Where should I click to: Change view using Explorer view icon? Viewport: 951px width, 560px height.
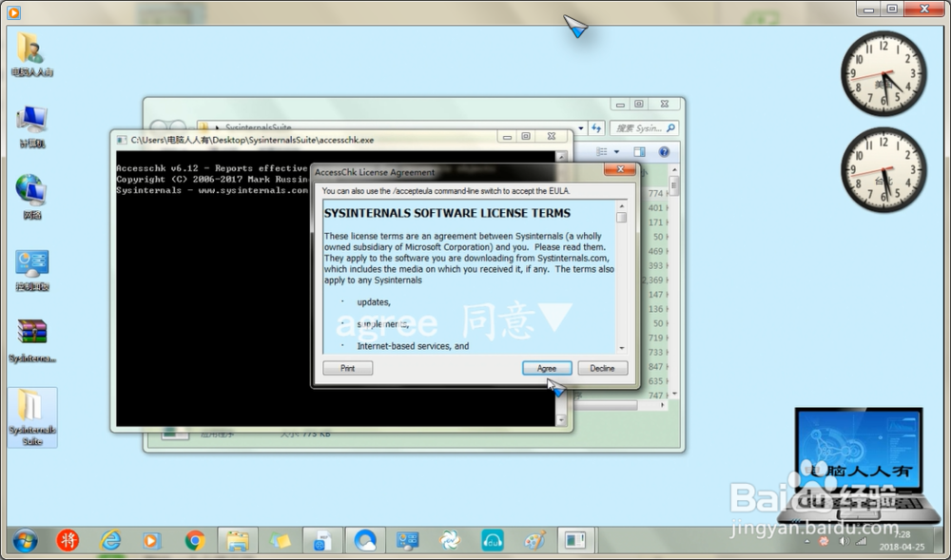tap(601, 151)
